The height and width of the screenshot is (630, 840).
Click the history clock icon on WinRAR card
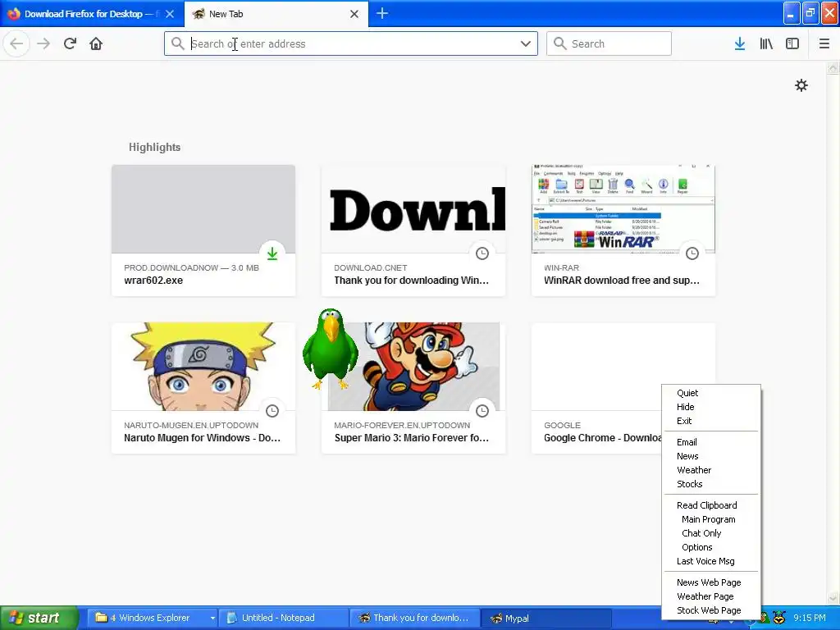692,253
